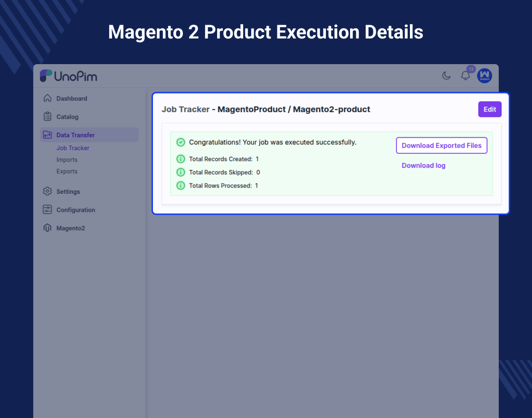Click the UnoPim logo

[x=68, y=76]
